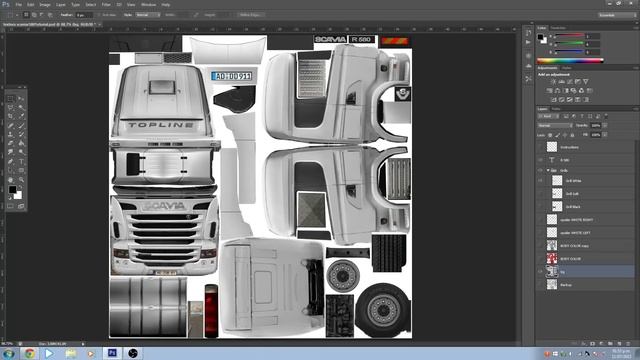Show the Instructions layer

pos(540,147)
